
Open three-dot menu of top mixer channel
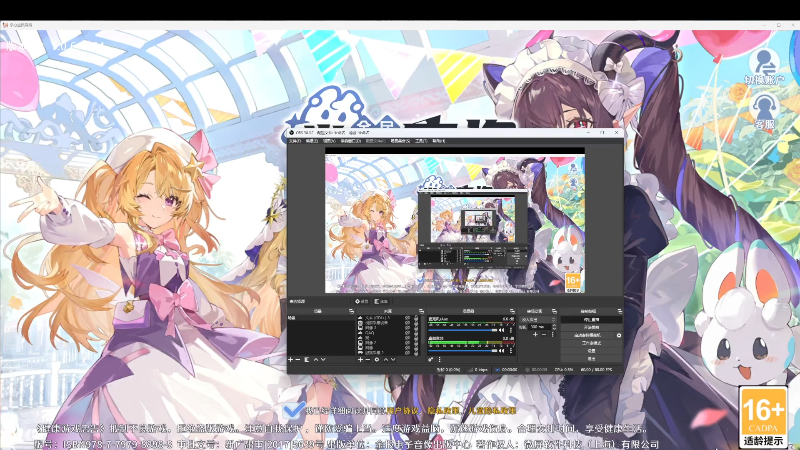[511, 330]
